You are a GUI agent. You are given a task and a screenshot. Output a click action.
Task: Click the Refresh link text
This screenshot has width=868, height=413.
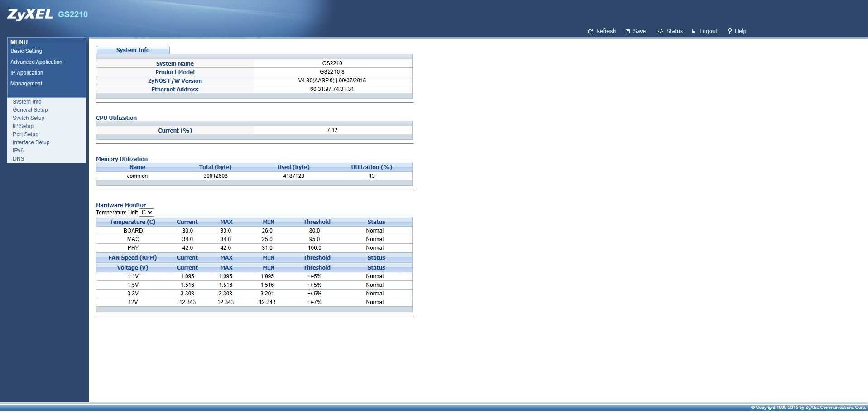click(x=606, y=31)
